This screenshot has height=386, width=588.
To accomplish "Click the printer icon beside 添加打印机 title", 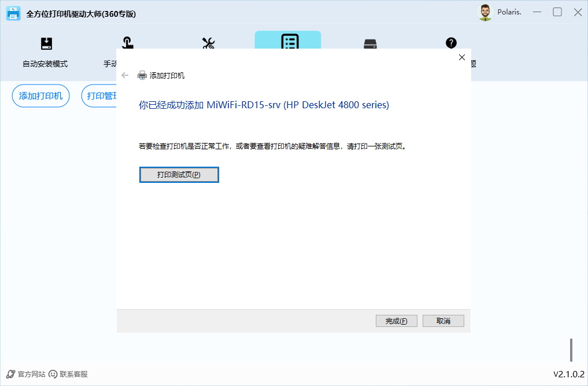I will click(142, 75).
